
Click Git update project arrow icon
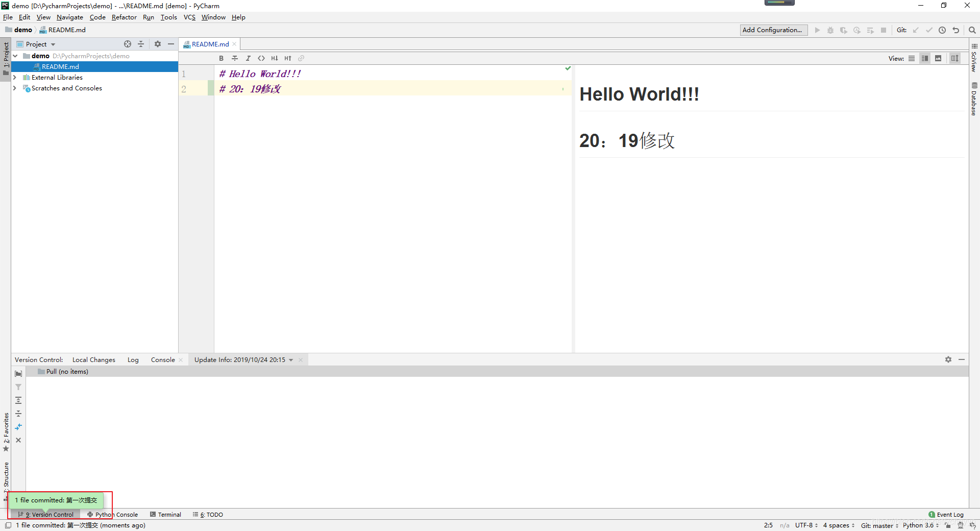tap(916, 30)
